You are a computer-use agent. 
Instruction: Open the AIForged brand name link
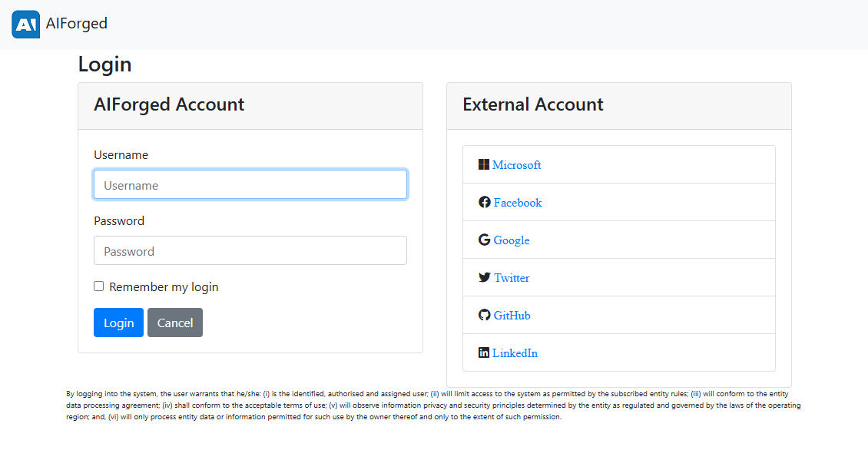[76, 23]
